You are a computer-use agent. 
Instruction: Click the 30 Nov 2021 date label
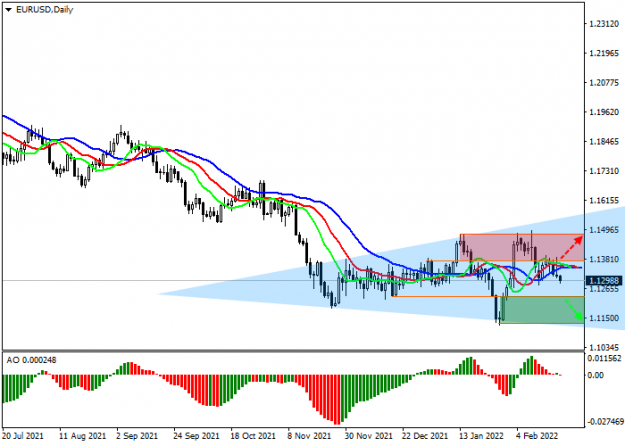pos(369,436)
